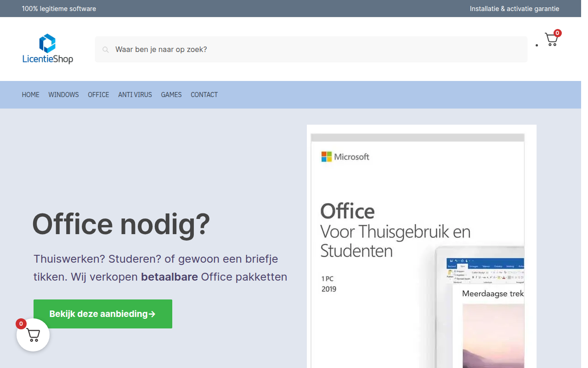Focus the 'Waar ben je naar op zoek?' search field
Screen dimensions: 588x368
pyautogui.click(x=311, y=49)
